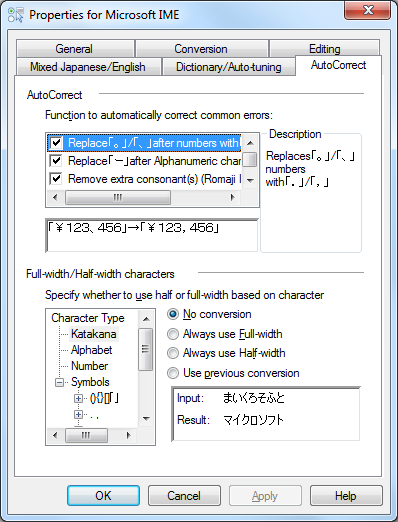
Task: Click the Input/Result preview box
Action: click(x=266, y=414)
